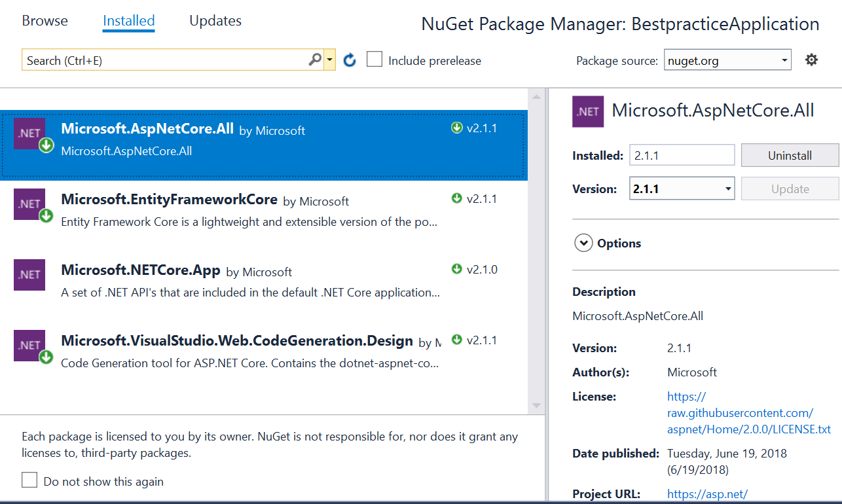Viewport: 842px width, 504px height.
Task: Open the Version 2.1.1 dropdown
Action: click(682, 189)
